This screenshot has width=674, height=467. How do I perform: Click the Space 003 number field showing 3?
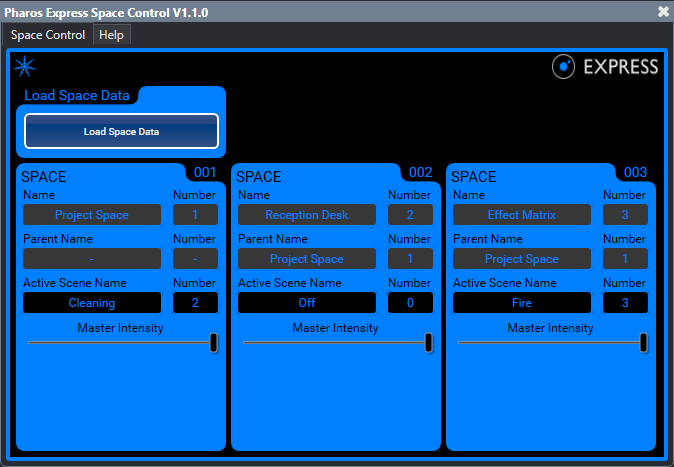pos(625,215)
